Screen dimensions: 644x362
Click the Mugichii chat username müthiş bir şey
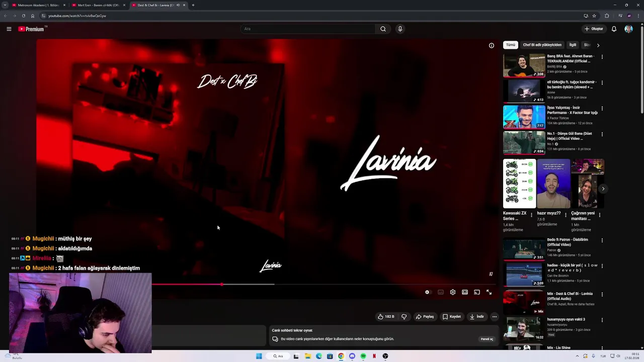tap(43, 239)
